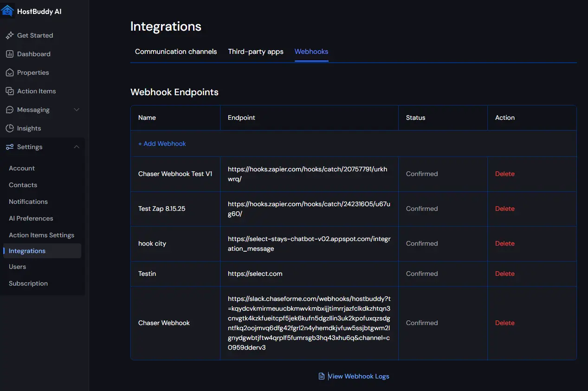Click the Messaging chat bubble icon
The image size is (588, 391).
coord(9,110)
